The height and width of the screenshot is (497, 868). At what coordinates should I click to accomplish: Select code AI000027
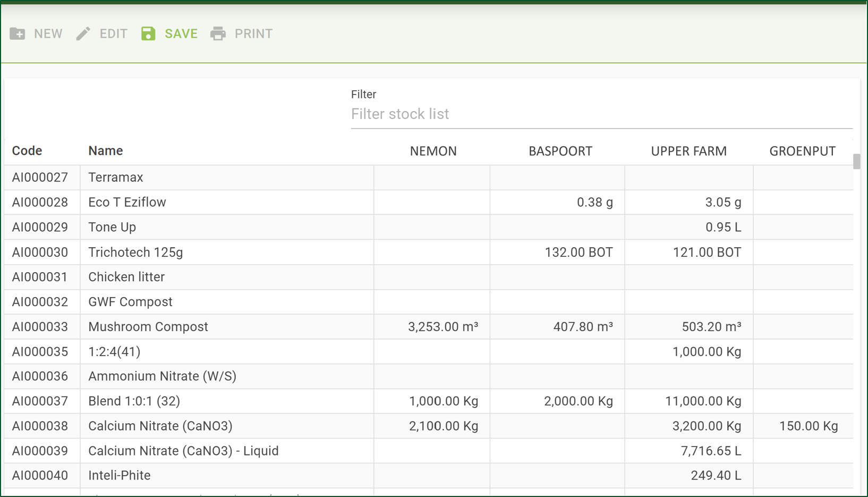[40, 178]
